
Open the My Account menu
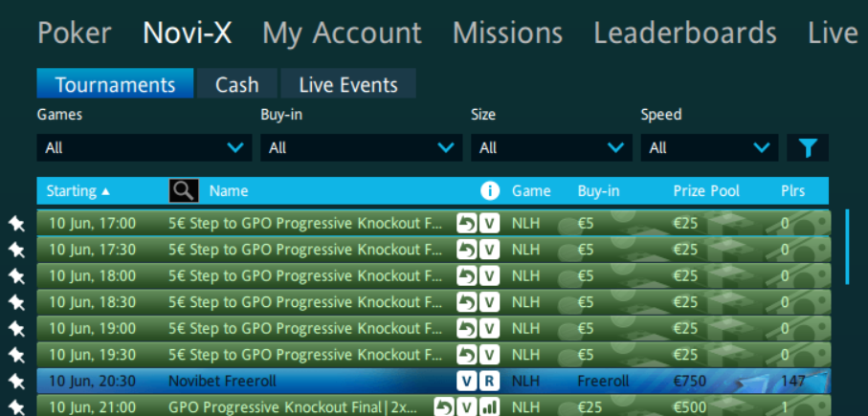click(342, 33)
